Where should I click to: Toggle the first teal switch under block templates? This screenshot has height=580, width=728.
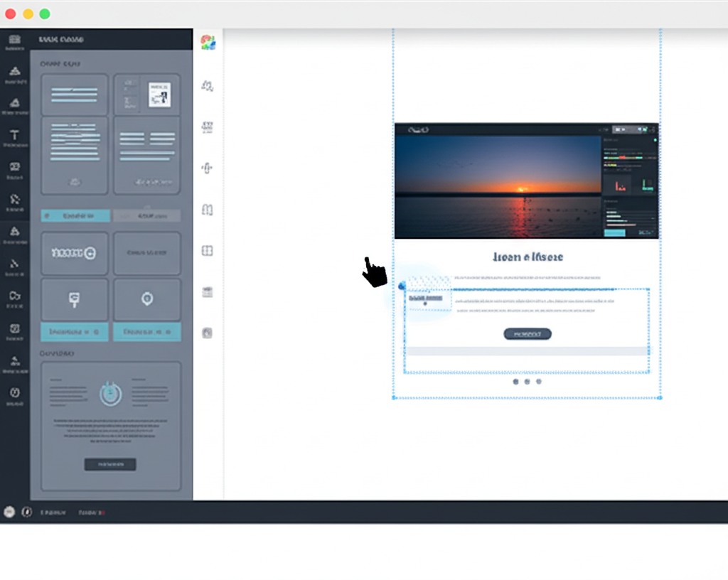(x=74, y=332)
